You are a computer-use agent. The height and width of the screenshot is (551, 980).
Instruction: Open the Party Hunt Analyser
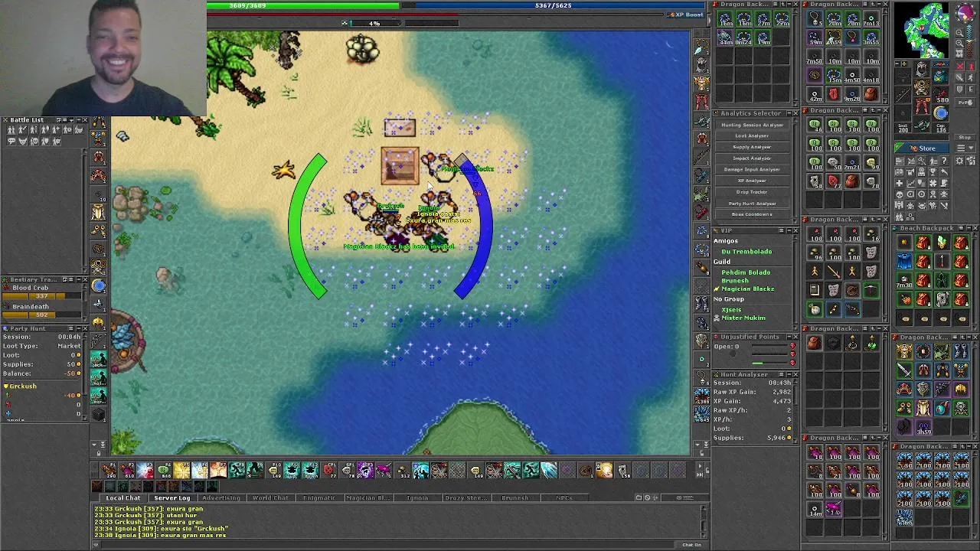click(753, 204)
